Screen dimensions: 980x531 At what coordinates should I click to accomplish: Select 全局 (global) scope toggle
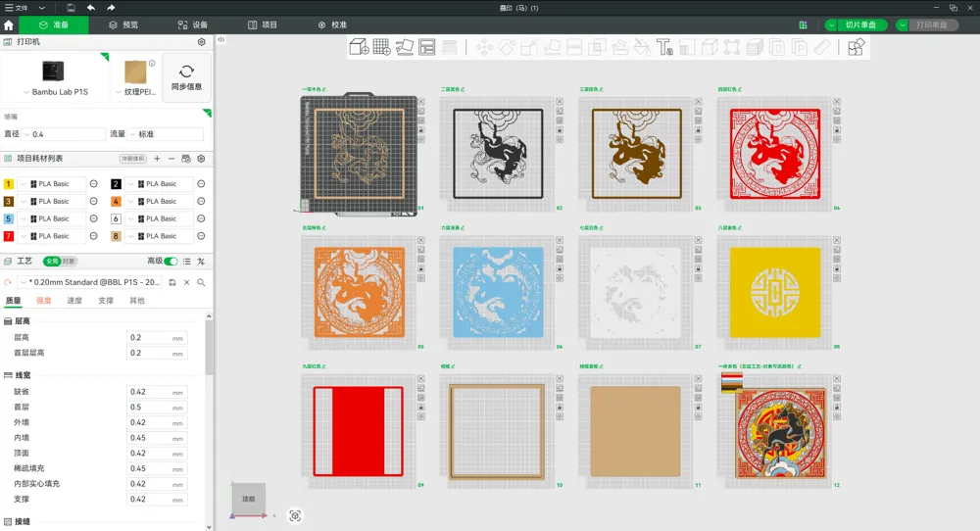(52, 262)
